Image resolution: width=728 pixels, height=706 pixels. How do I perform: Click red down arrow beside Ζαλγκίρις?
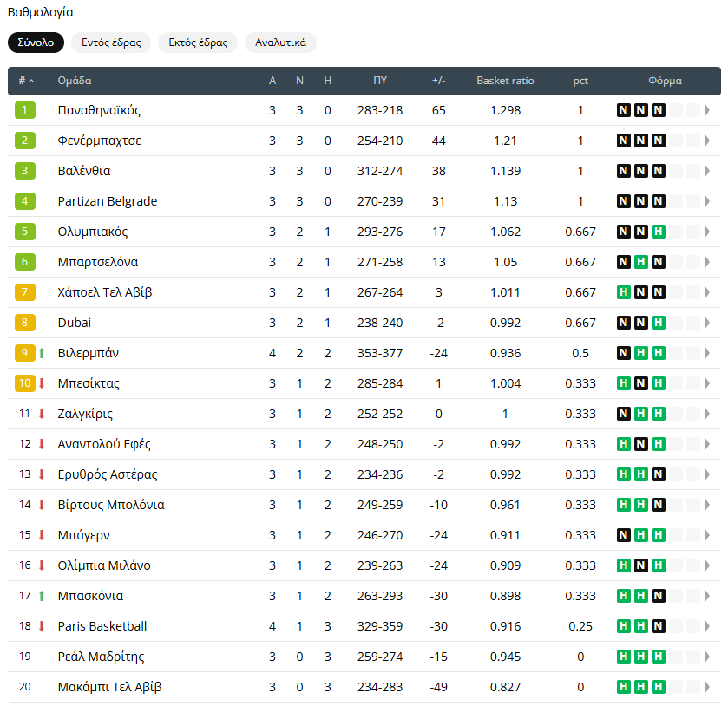click(x=42, y=414)
